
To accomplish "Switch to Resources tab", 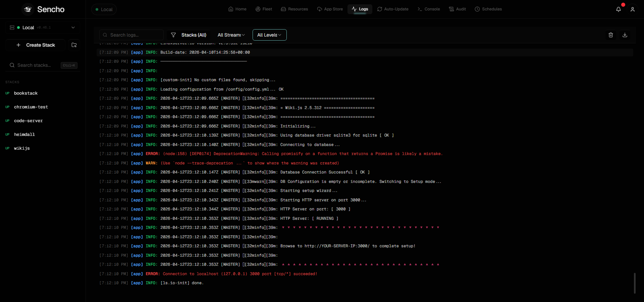I will 294,9.
